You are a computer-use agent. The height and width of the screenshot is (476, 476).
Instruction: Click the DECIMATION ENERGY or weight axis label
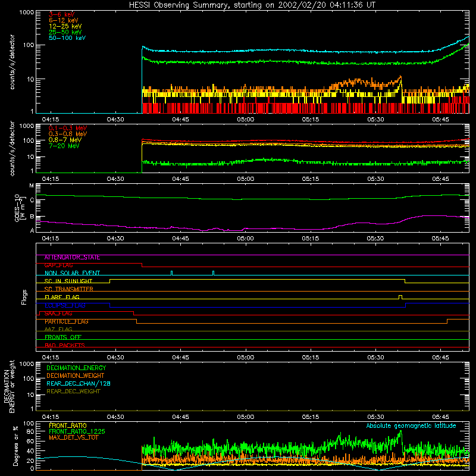[x=9, y=386]
